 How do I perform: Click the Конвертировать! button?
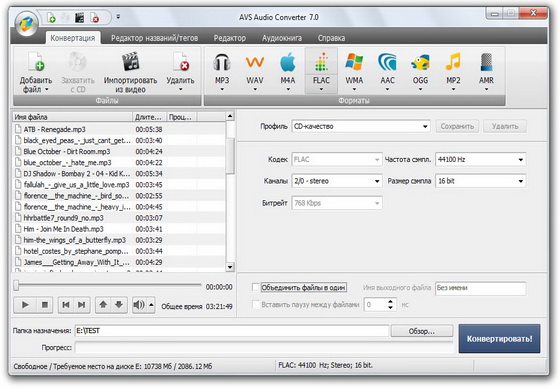499,338
